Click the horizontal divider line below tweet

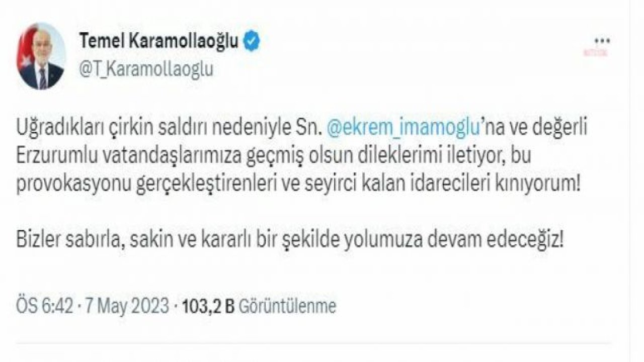click(x=313, y=344)
